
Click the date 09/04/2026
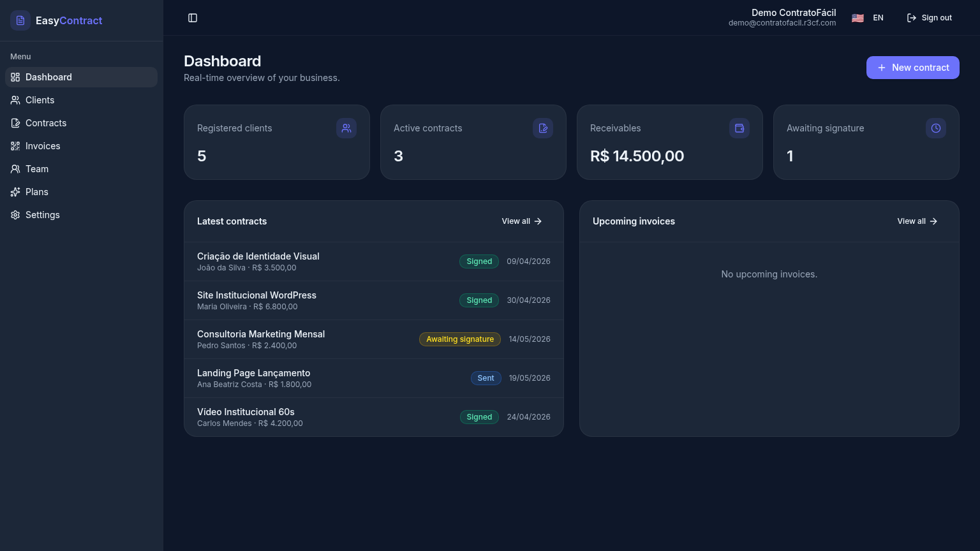(528, 261)
